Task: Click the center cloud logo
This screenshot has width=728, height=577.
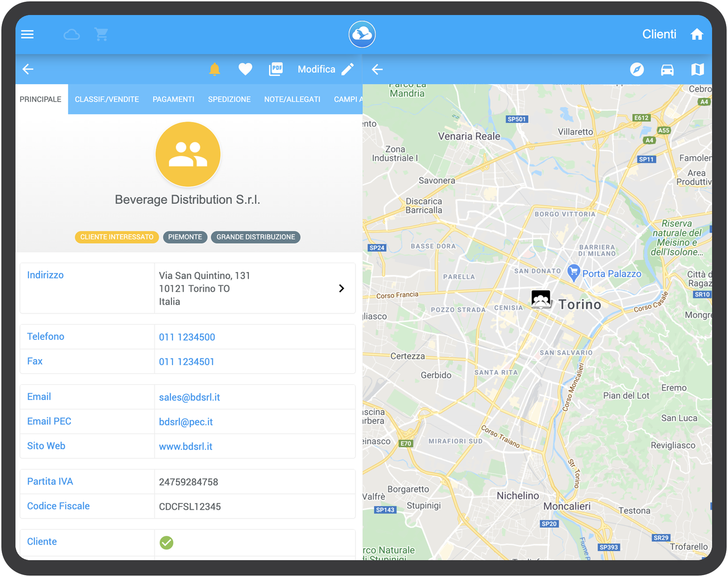Action: [362, 34]
